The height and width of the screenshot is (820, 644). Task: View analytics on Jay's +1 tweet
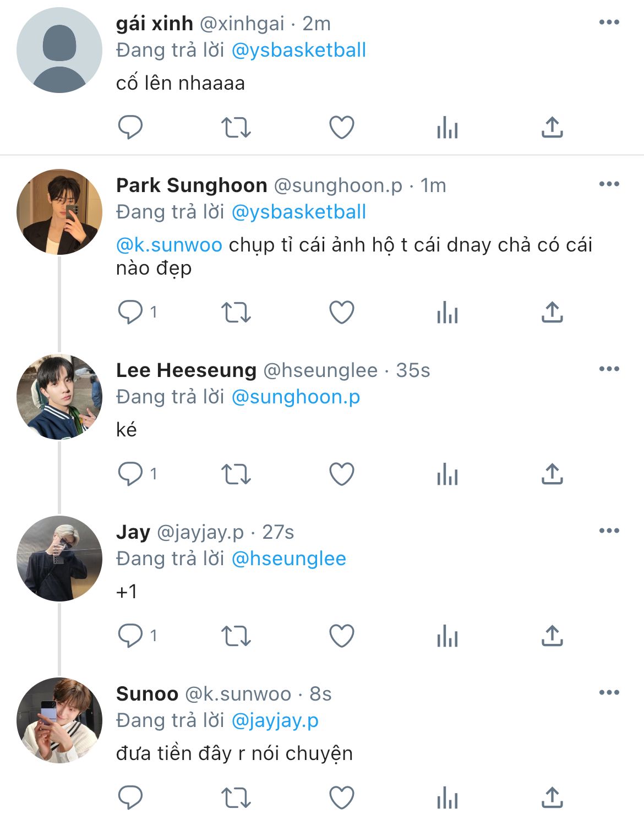(447, 636)
